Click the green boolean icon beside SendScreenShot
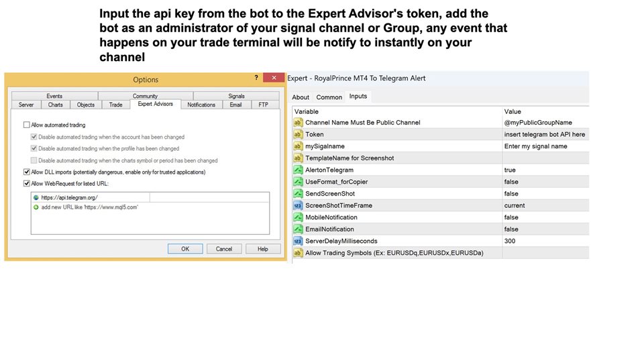The height and width of the screenshot is (362, 644). click(298, 194)
